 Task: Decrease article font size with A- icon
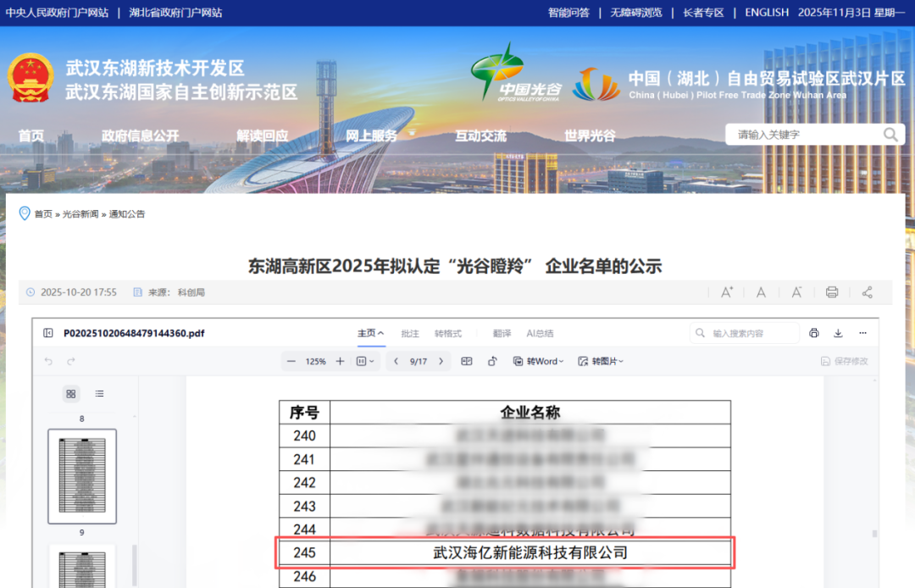pyautogui.click(x=796, y=292)
